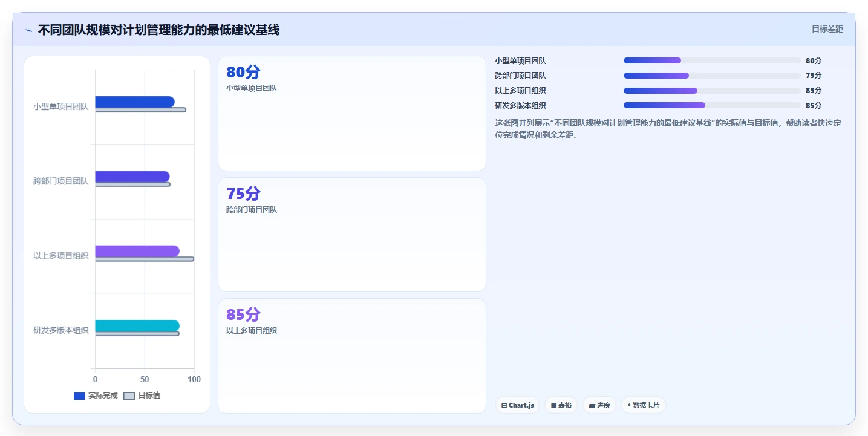Image resolution: width=868 pixels, height=436 pixels.
Task: Click the lightning icon beside the title
Action: (29, 30)
